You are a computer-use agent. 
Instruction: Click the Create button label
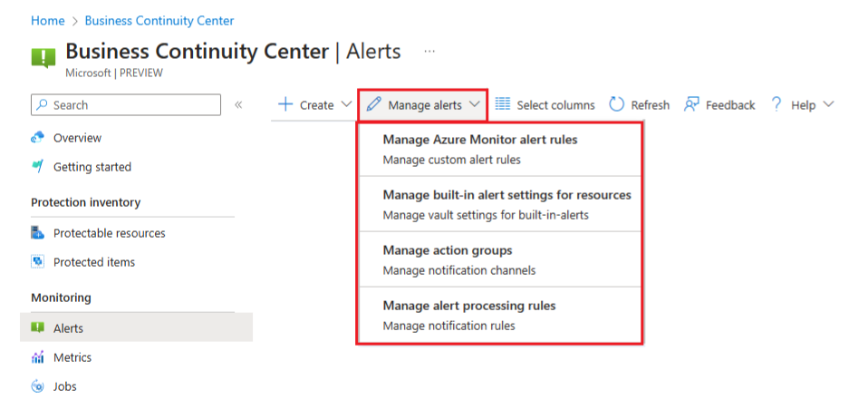tap(316, 105)
